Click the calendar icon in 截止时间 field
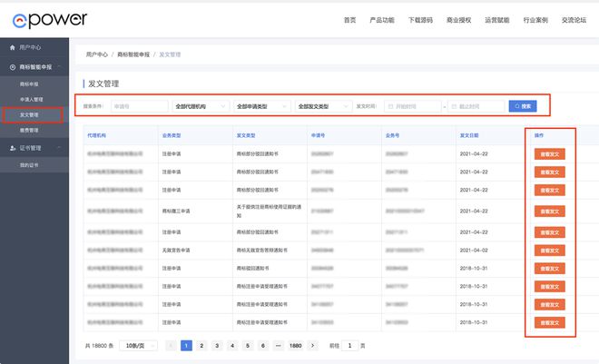This screenshot has width=599, height=364. click(x=454, y=106)
